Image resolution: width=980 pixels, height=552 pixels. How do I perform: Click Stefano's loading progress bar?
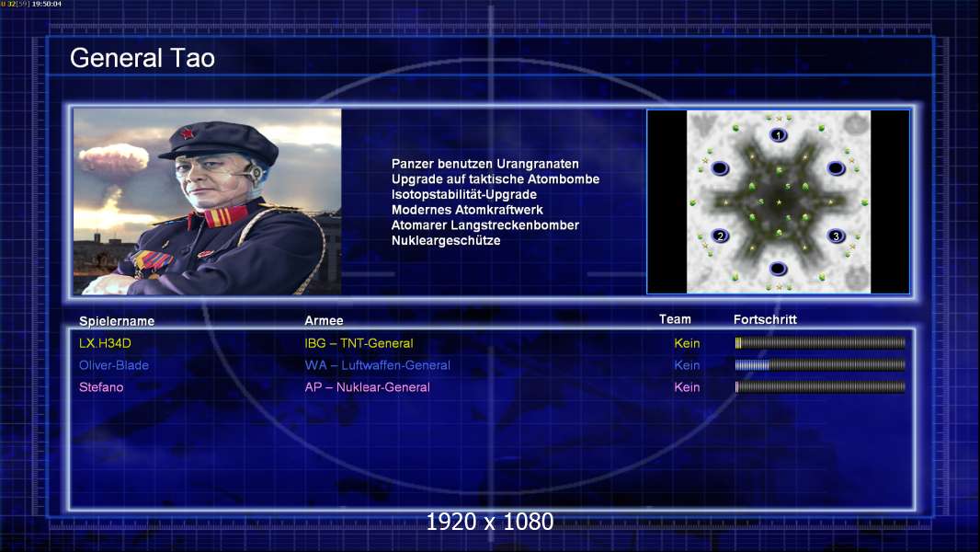click(820, 387)
